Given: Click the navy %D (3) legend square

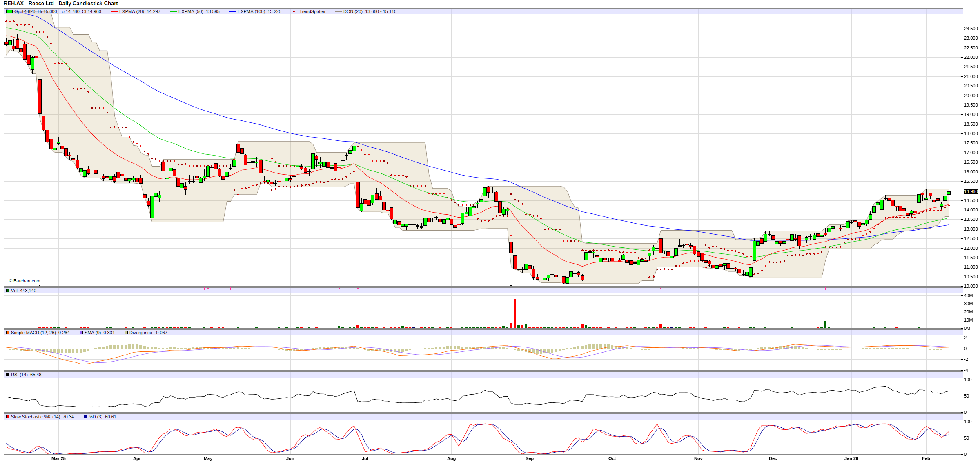Looking at the screenshot, I should [85, 417].
